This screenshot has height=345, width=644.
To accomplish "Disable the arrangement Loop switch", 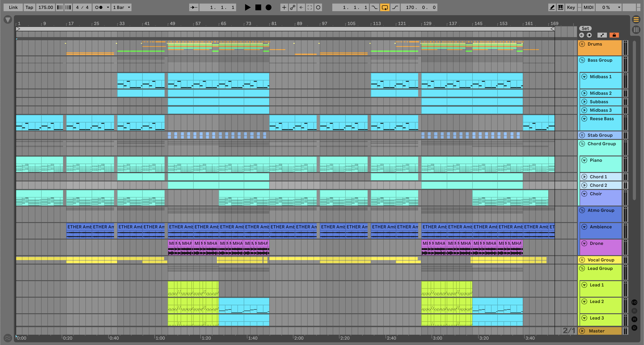I will point(385,8).
